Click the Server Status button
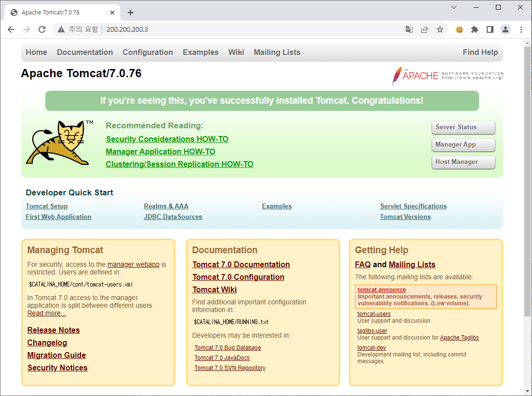 pos(464,127)
